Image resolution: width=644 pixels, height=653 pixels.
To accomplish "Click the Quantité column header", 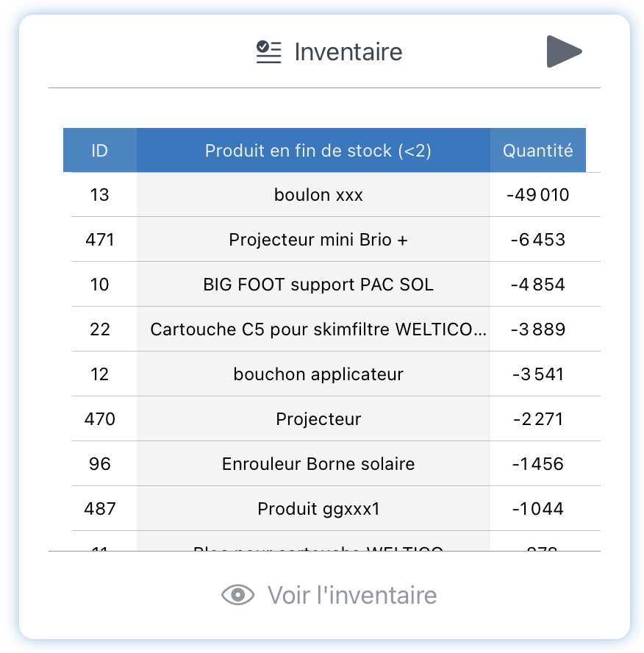I will [538, 150].
